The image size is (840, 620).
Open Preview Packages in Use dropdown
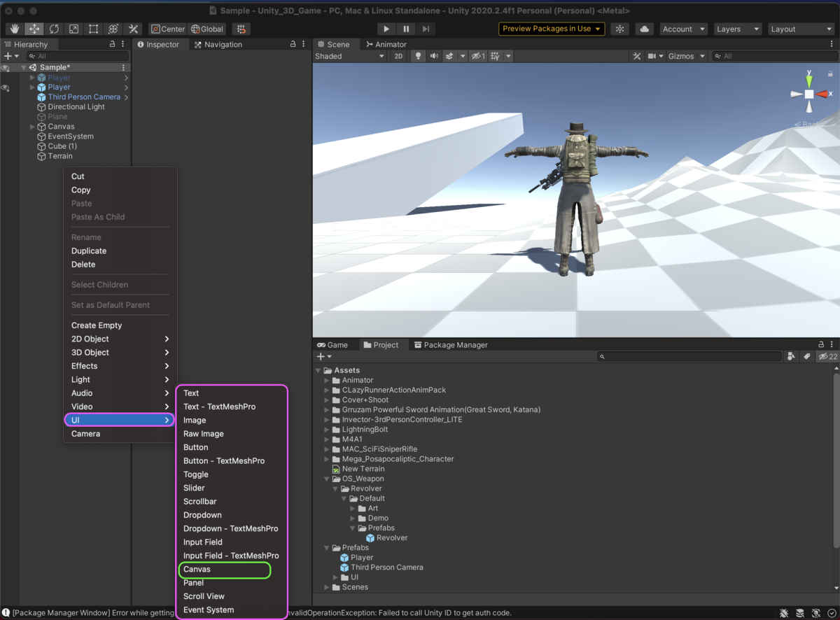tap(552, 29)
